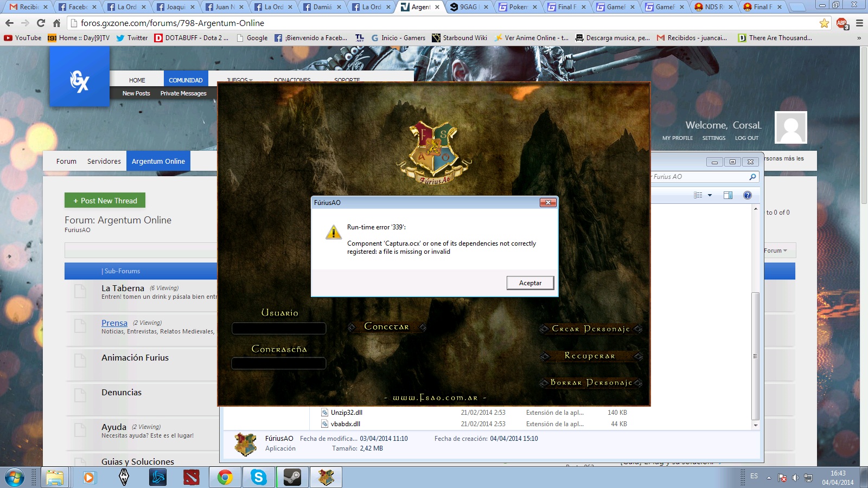Click the Argentum Online breadcrumb tab
The image size is (868, 488).
click(x=158, y=161)
